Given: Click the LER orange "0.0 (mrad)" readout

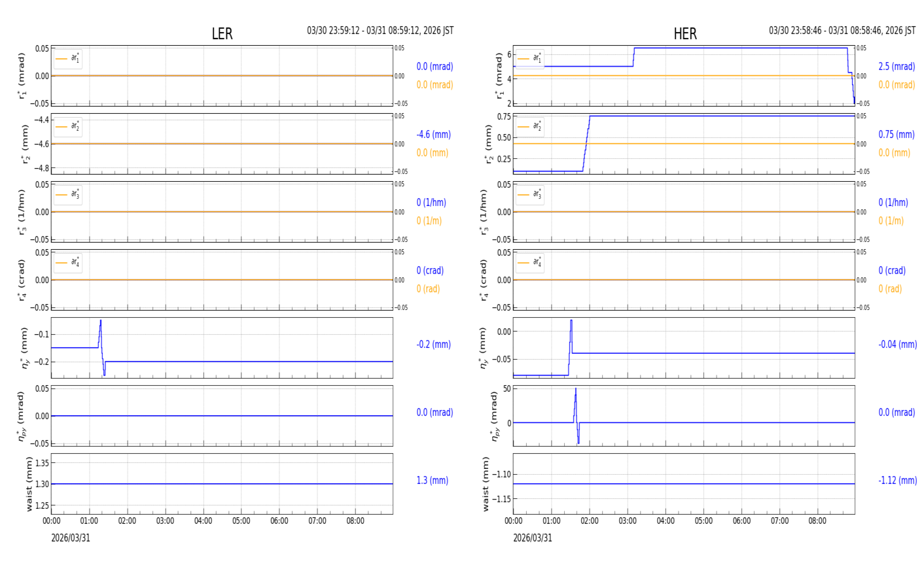Looking at the screenshot, I should (435, 85).
